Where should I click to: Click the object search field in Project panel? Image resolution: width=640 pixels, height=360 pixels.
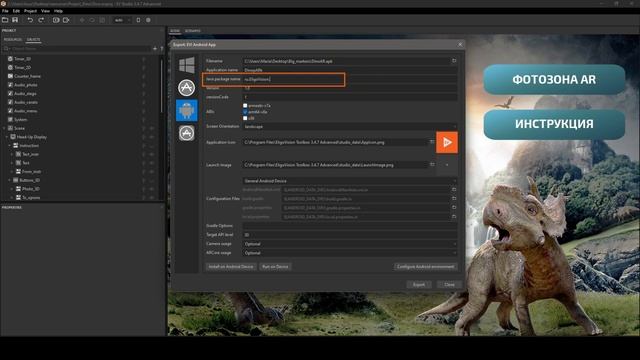[x=77, y=49]
